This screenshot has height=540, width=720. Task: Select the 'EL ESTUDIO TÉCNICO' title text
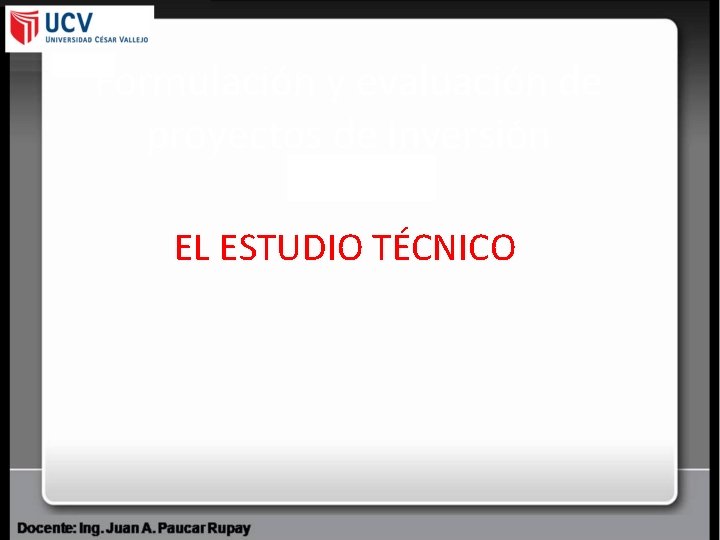pyautogui.click(x=345, y=245)
